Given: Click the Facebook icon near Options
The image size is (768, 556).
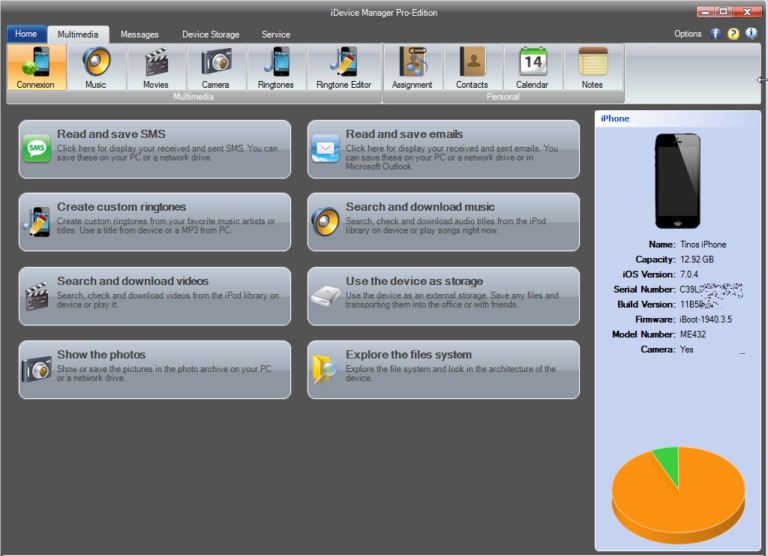Looking at the screenshot, I should (x=716, y=34).
